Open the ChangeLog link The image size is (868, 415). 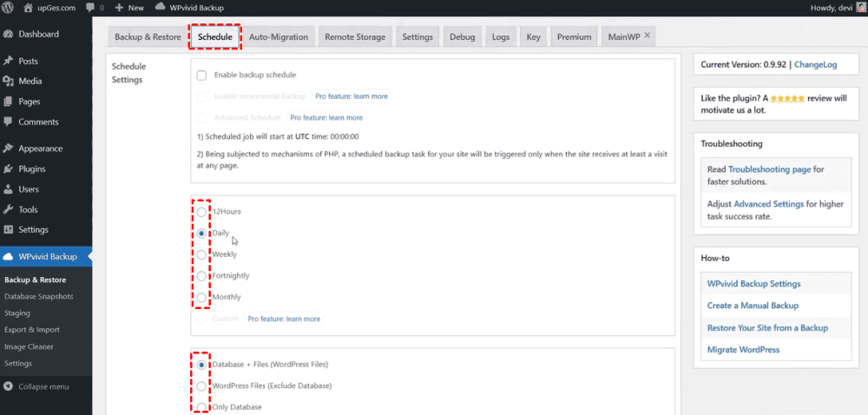(x=815, y=65)
